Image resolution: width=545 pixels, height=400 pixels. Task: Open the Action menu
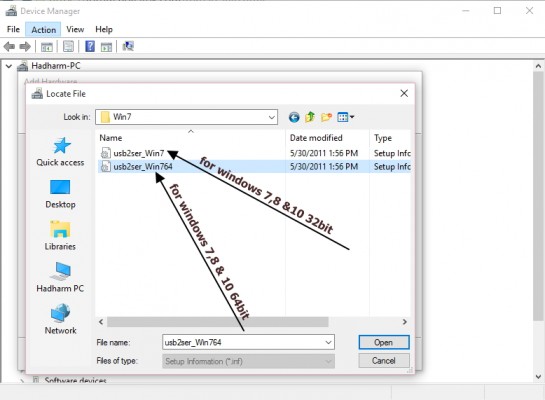coord(43,30)
